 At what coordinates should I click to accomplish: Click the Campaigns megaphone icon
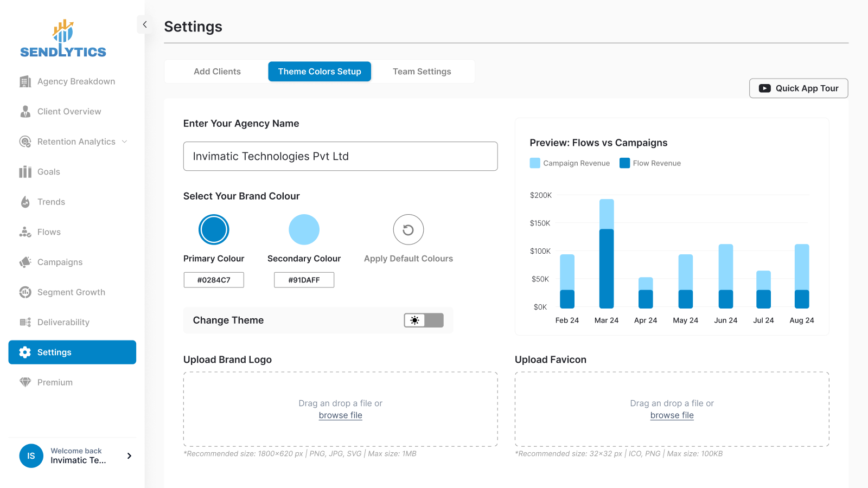[25, 262]
